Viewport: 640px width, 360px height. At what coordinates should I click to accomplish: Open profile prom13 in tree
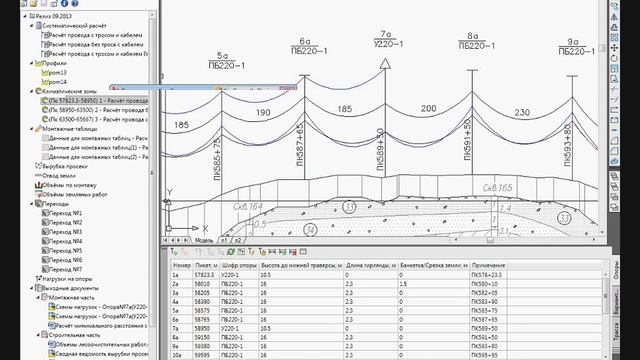click(x=54, y=73)
